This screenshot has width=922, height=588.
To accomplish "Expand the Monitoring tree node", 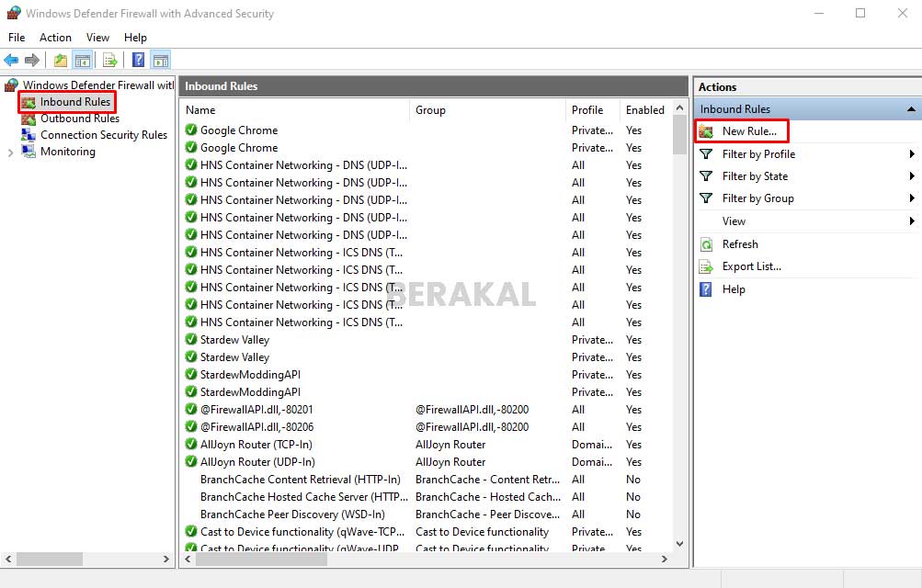I will [10, 153].
